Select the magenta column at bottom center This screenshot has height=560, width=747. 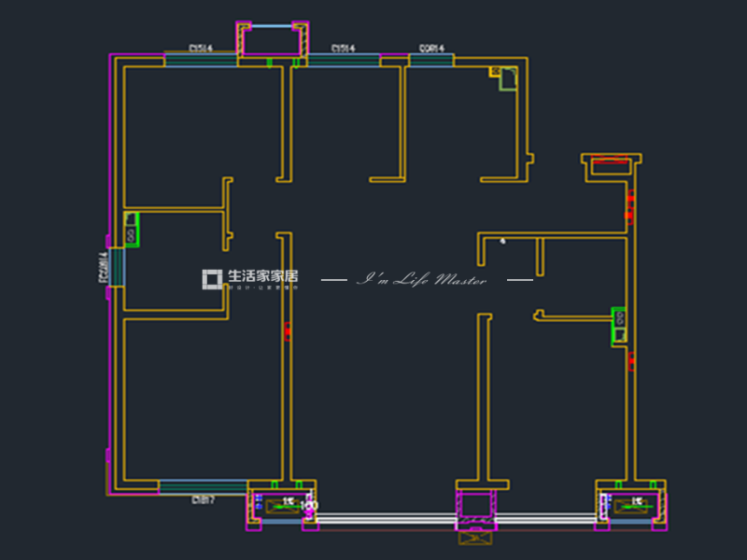coord(475,508)
